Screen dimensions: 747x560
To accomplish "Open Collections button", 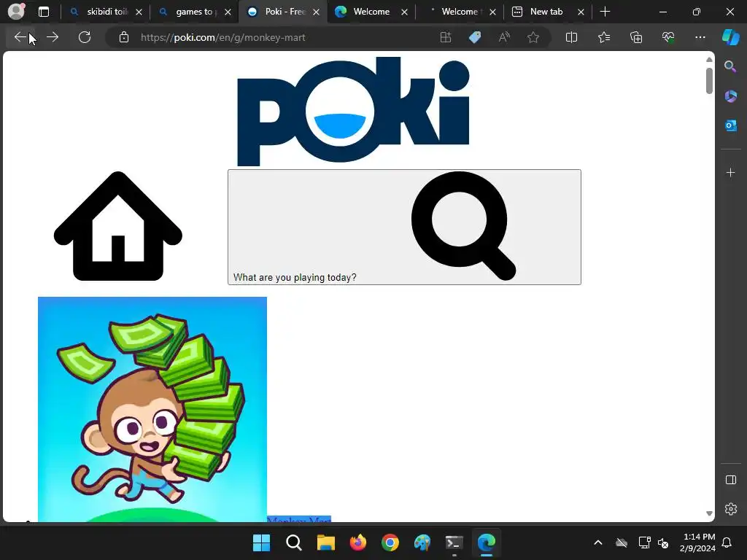I will [x=636, y=37].
